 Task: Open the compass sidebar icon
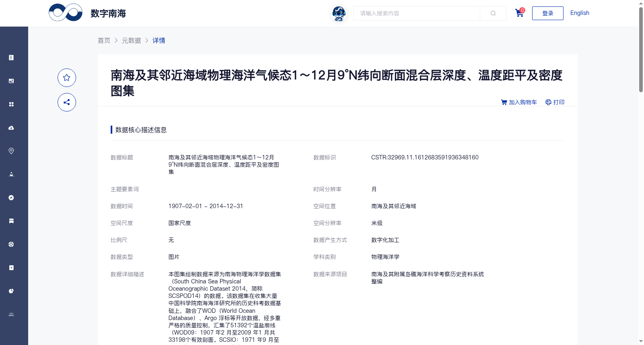coord(11,198)
